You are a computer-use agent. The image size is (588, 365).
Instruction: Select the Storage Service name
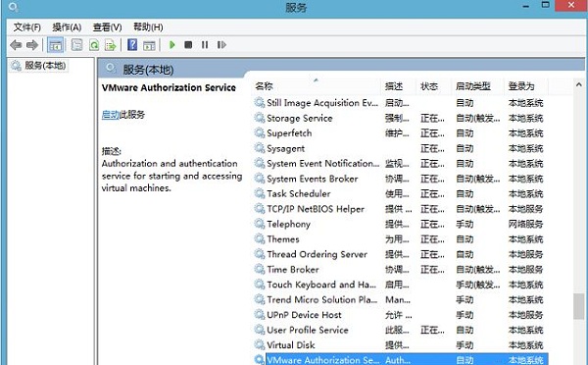point(300,119)
